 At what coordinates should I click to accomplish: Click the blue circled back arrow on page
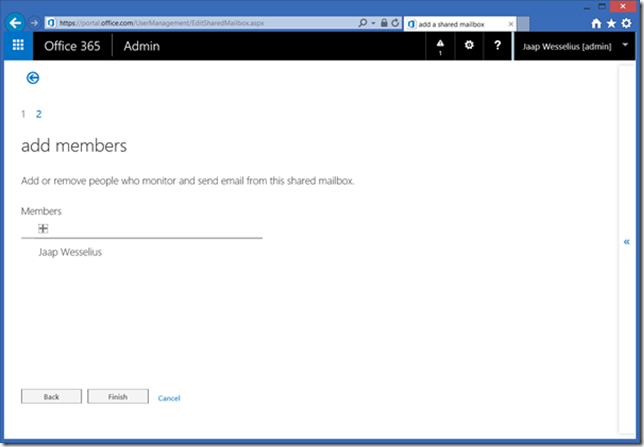point(33,78)
